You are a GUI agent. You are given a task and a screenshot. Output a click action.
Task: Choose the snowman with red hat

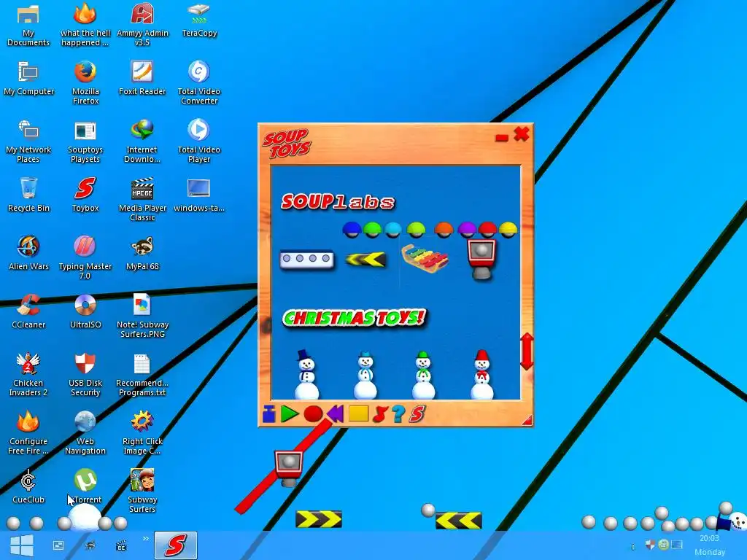tap(481, 375)
